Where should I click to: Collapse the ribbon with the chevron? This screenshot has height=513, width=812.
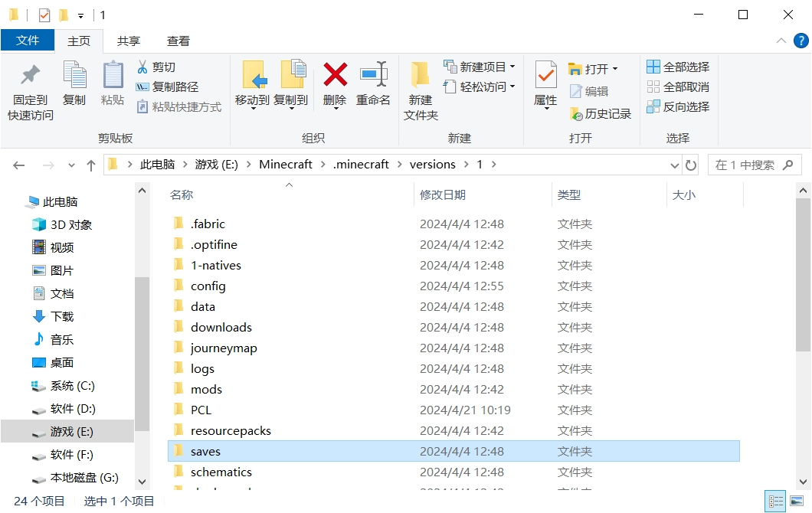pyautogui.click(x=781, y=41)
